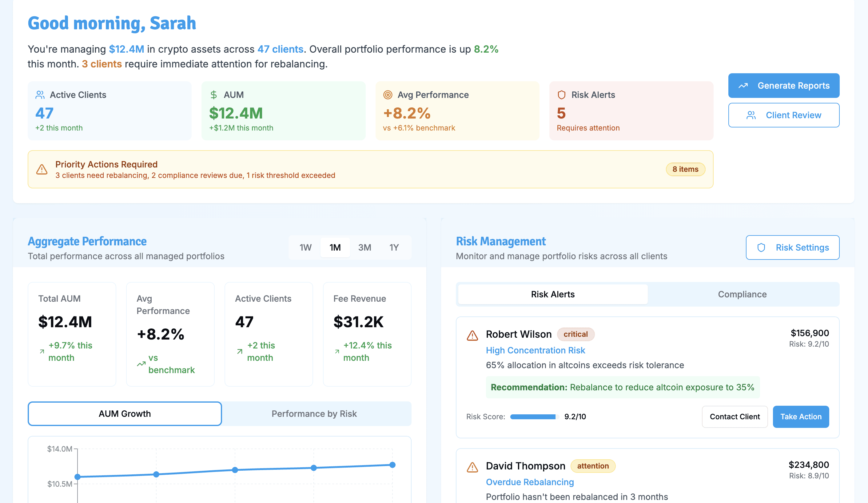Screen dimensions: 868x503
Task: Click the Recommendation rebalance note
Action: [623, 387]
